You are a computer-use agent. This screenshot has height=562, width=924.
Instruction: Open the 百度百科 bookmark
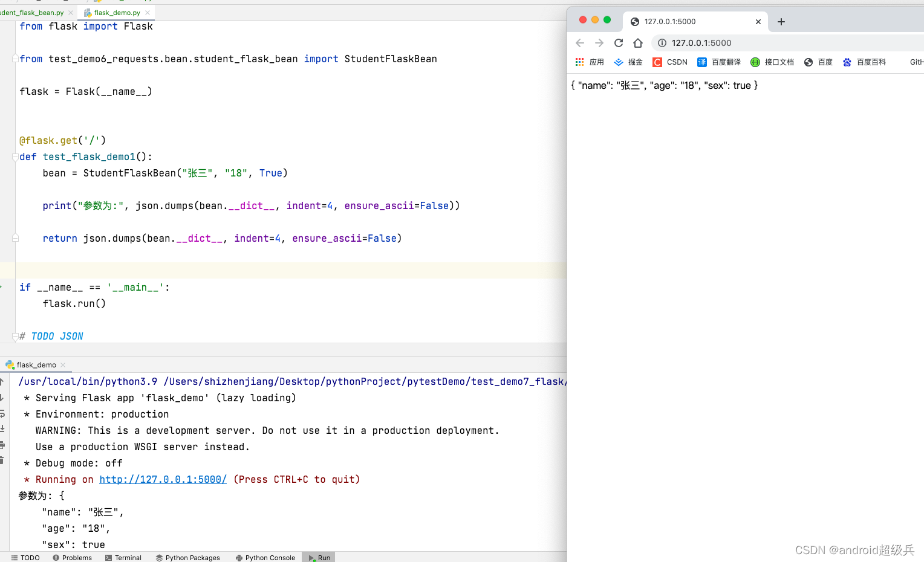[x=864, y=62]
